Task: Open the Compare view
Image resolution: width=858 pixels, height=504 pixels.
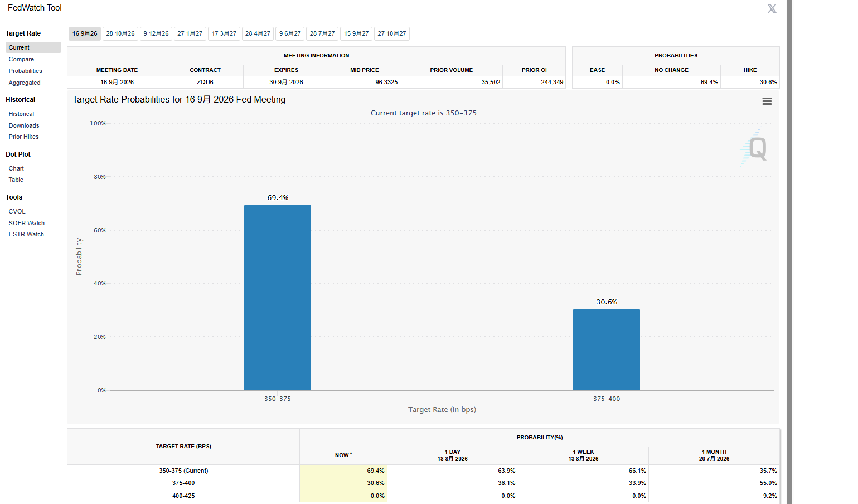Action: 21,59
